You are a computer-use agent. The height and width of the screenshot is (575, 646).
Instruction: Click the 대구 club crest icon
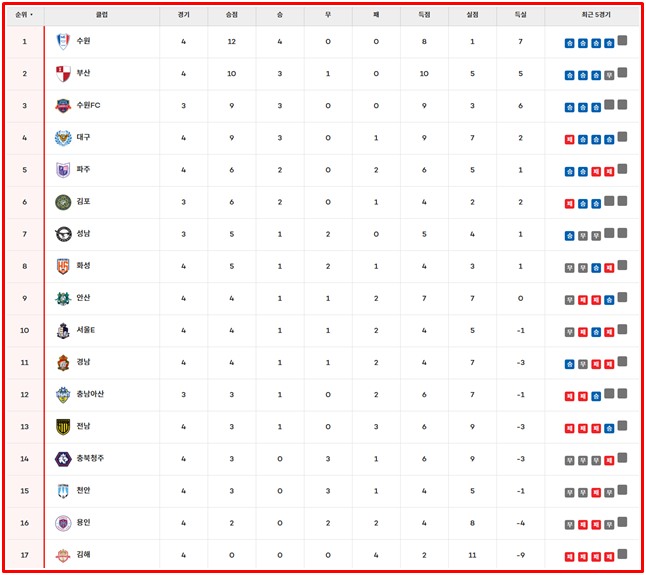coord(63,137)
